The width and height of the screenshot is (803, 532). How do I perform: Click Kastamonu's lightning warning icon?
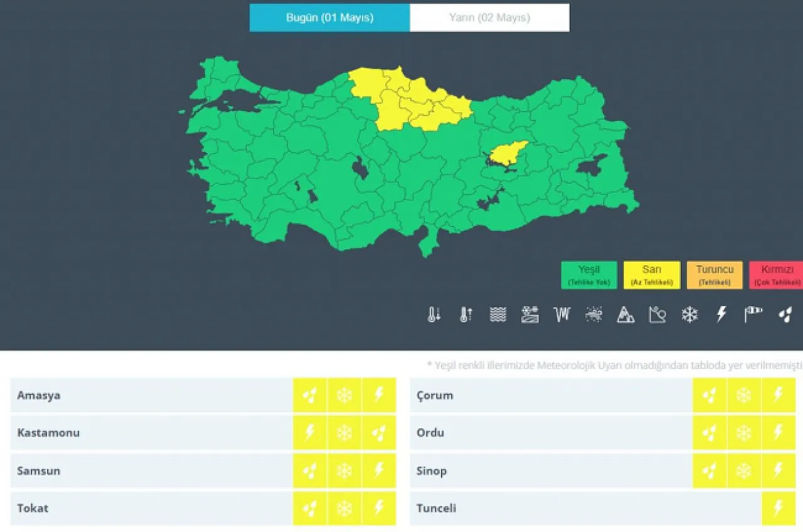point(310,433)
